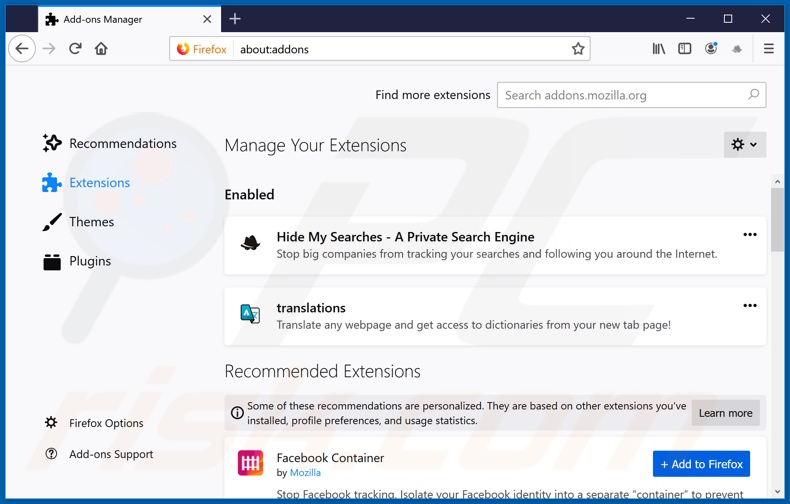Select Extensions in the sidebar
790x504 pixels.
tap(86, 182)
